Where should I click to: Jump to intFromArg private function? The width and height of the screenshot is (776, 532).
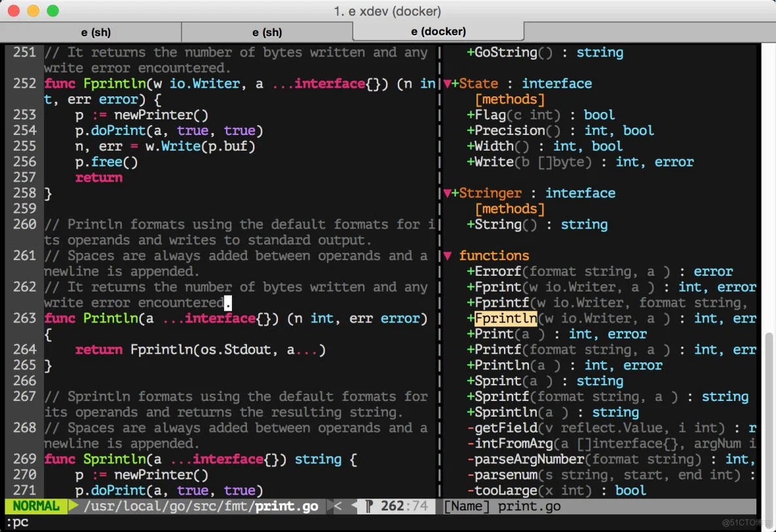click(x=611, y=444)
